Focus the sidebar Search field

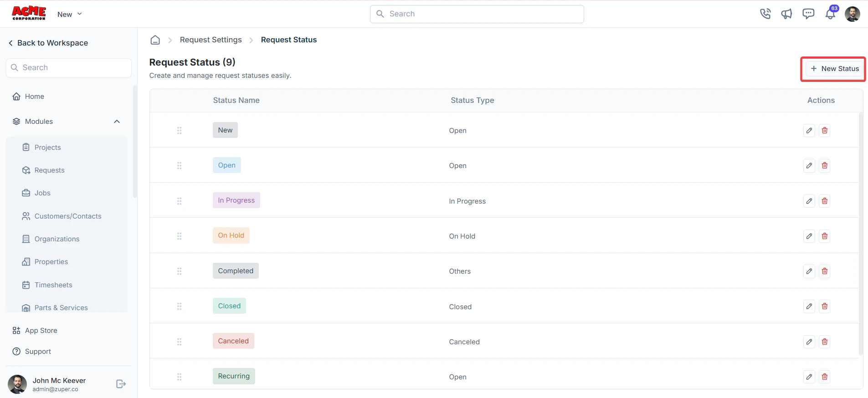coord(69,68)
